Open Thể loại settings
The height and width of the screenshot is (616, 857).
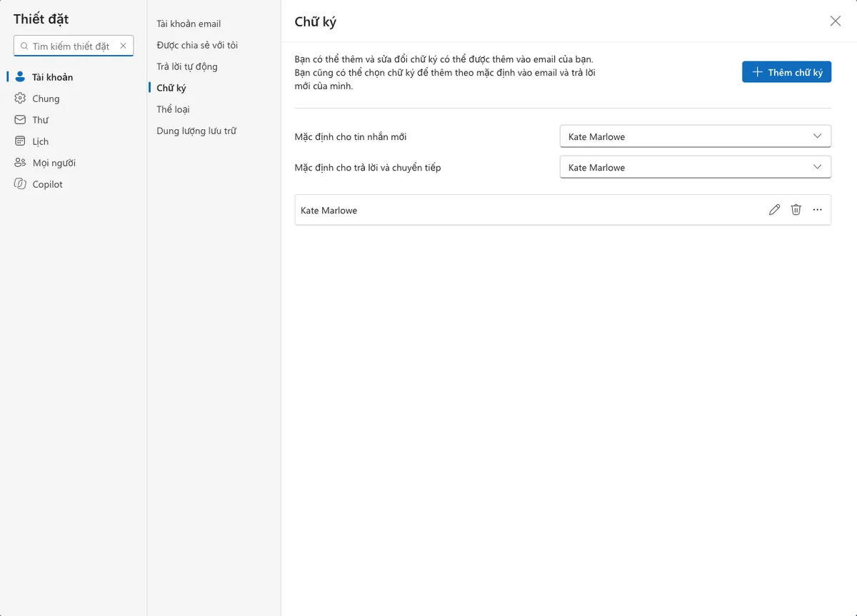173,109
